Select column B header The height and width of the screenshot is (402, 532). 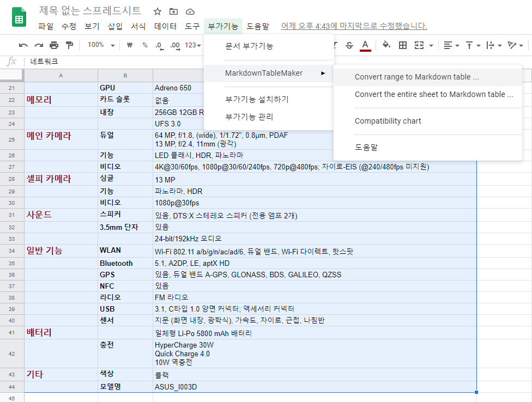[125, 76]
